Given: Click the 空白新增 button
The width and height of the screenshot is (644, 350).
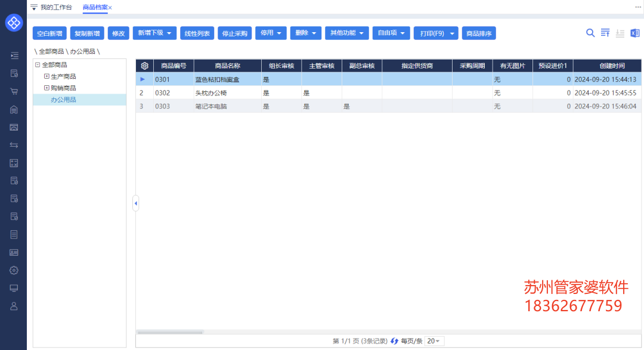Looking at the screenshot, I should tap(49, 33).
